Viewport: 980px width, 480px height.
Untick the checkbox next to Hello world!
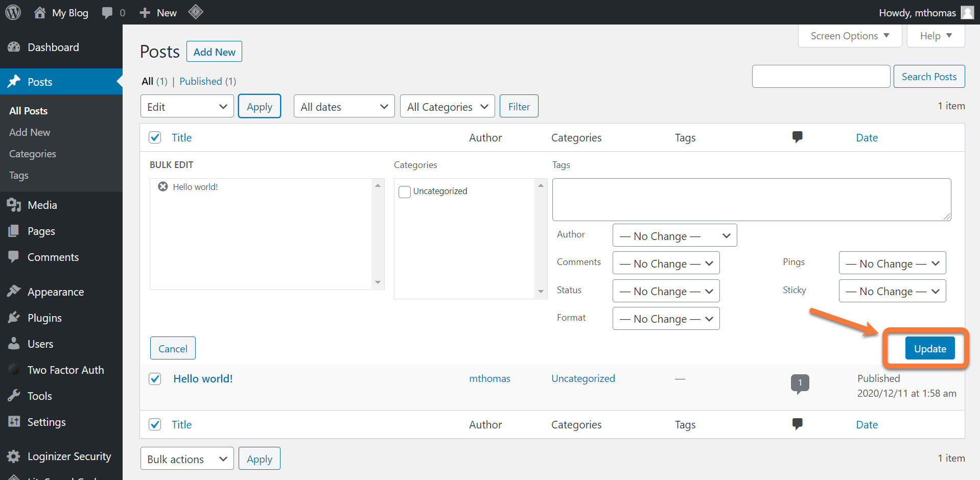(155, 378)
